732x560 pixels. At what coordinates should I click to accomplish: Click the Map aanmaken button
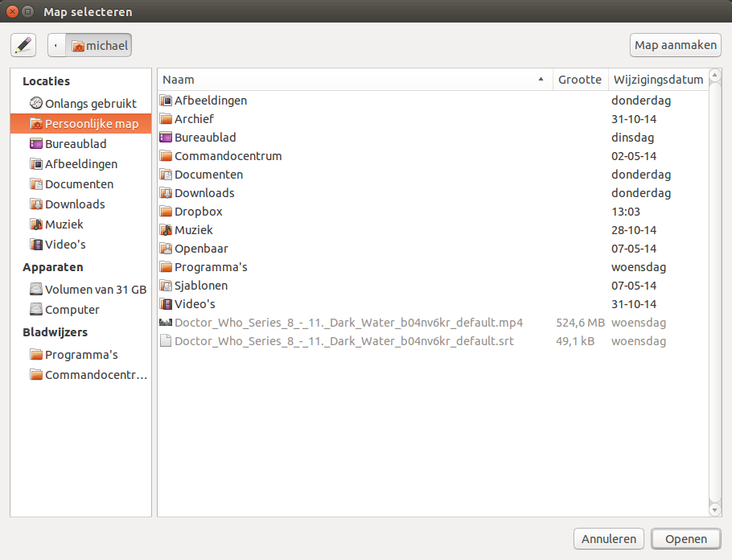tap(675, 45)
